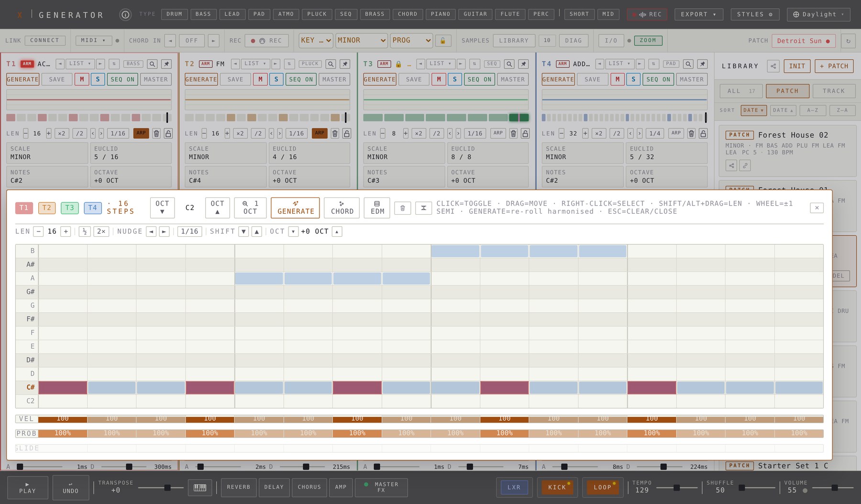Image resolution: width=861 pixels, height=504 pixels.
Task: Delete T3 sequence with trash icon
Action: [513, 133]
